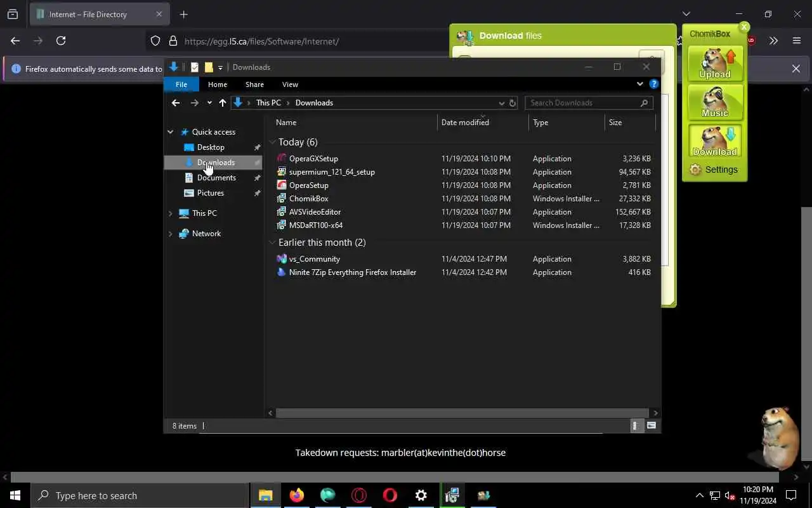Expand the Explorer ribbon chevron
Screen dimensions: 812x508
pos(639,84)
